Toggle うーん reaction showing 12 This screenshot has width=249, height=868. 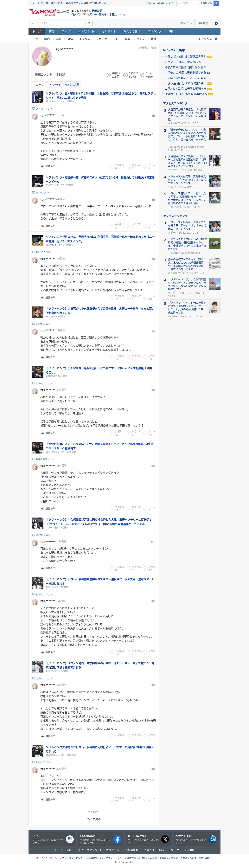[149, 568]
